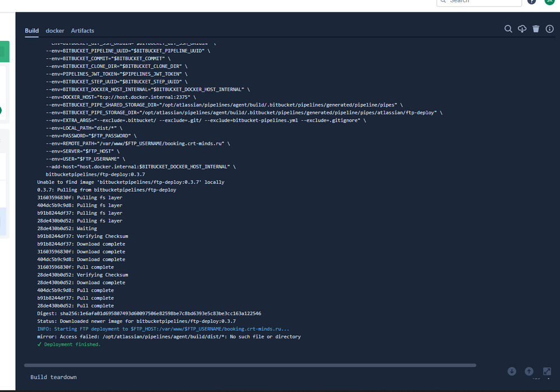The width and height of the screenshot is (560, 392).
Task: Click the '--env=PIPELINES_JWT_TOKEN' log line
Action: click(116, 74)
